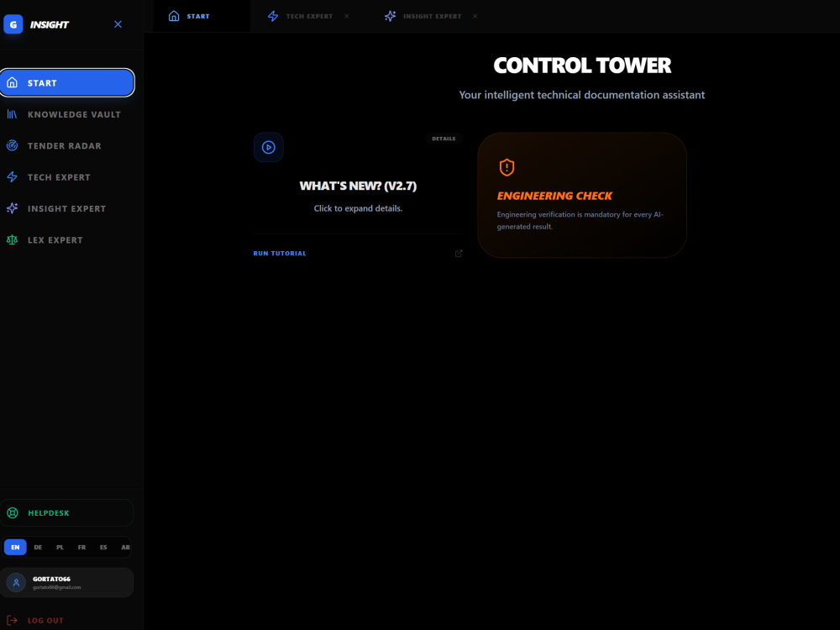
Task: Switch language to PL
Action: coord(60,547)
